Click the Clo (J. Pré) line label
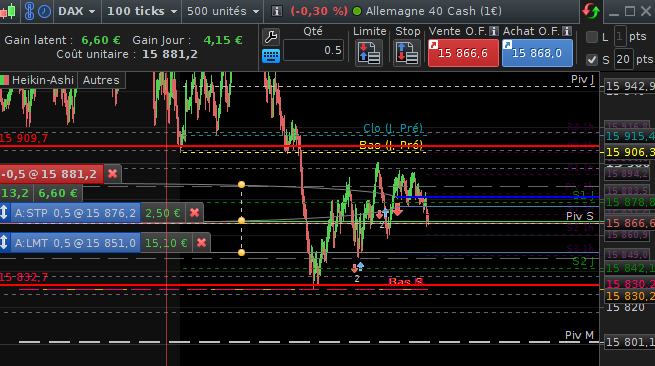 (x=393, y=128)
